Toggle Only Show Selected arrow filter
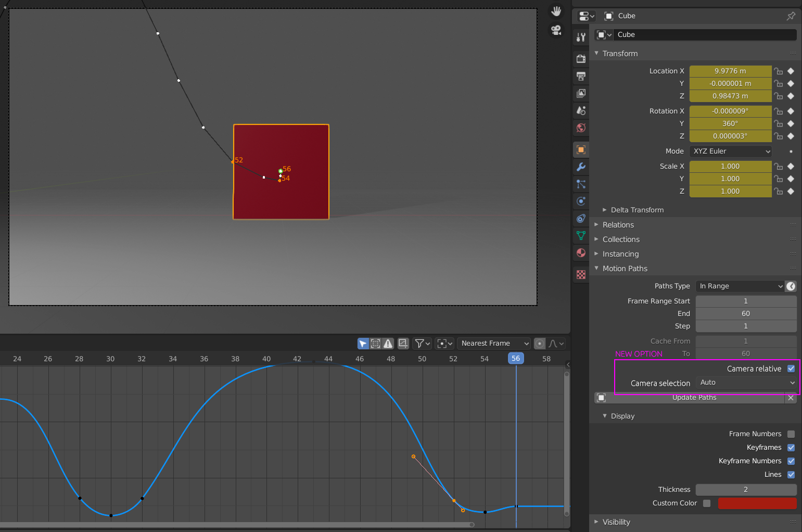This screenshot has height=532, width=802. [363, 344]
